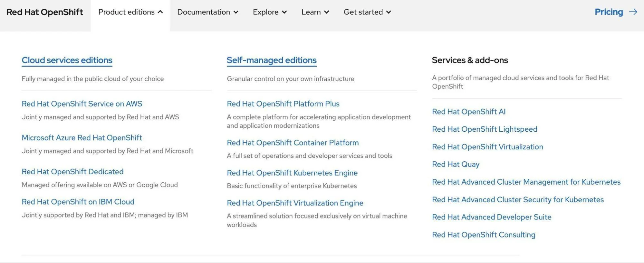The width and height of the screenshot is (644, 263).
Task: Open Microsoft Azure Red Hat OpenShift
Action: [82, 137]
